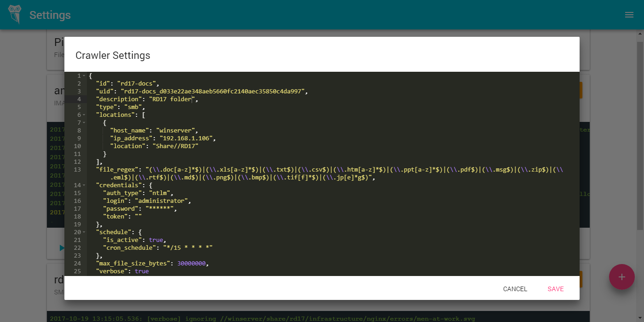Cancel the crawler settings dialog
This screenshot has width=644, height=322.
[515, 289]
